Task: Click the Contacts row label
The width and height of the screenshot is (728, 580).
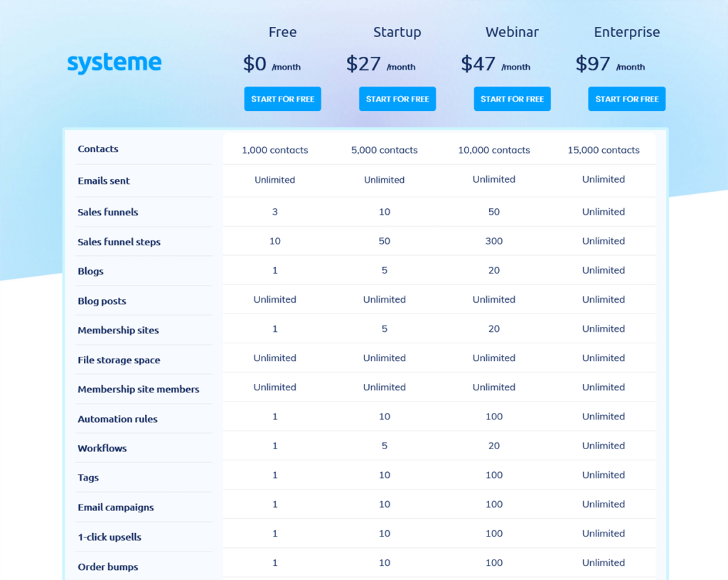Action: [x=98, y=149]
